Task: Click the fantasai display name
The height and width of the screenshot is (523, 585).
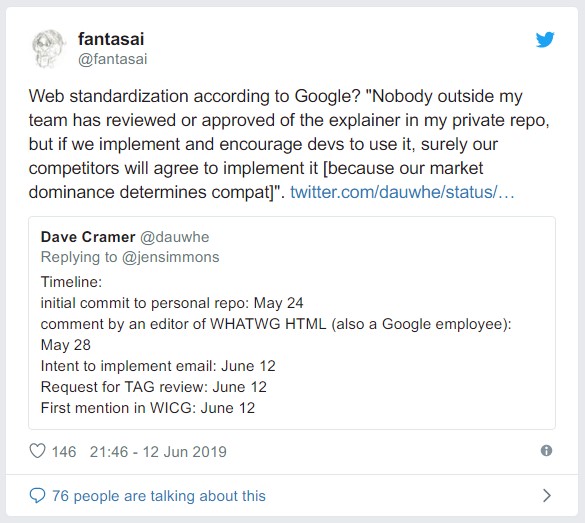Action: tap(111, 39)
